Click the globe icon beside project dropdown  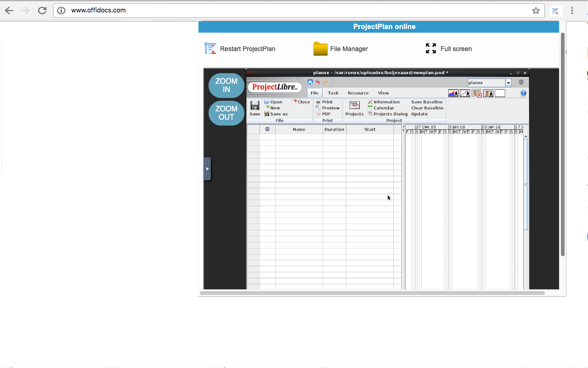pos(521,82)
